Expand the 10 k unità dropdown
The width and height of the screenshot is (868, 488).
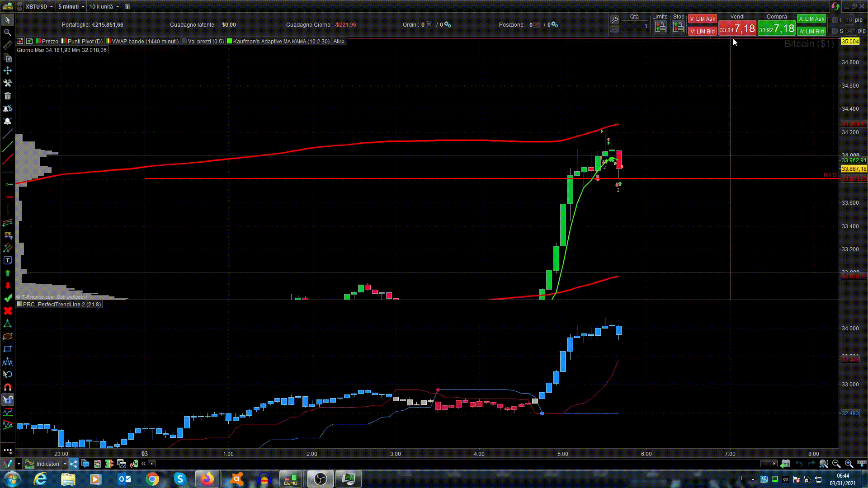click(x=117, y=7)
